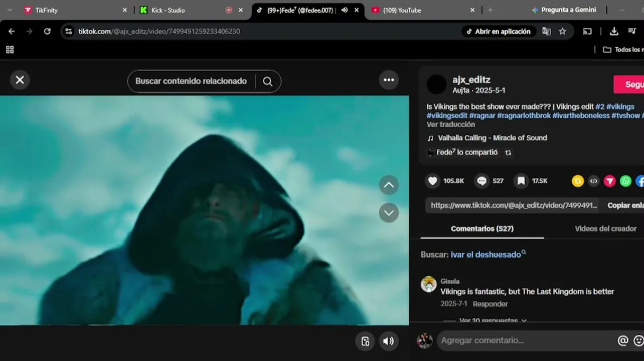Toggle the picture-in-picture player mode button
The height and width of the screenshot is (361, 644).
[366, 341]
